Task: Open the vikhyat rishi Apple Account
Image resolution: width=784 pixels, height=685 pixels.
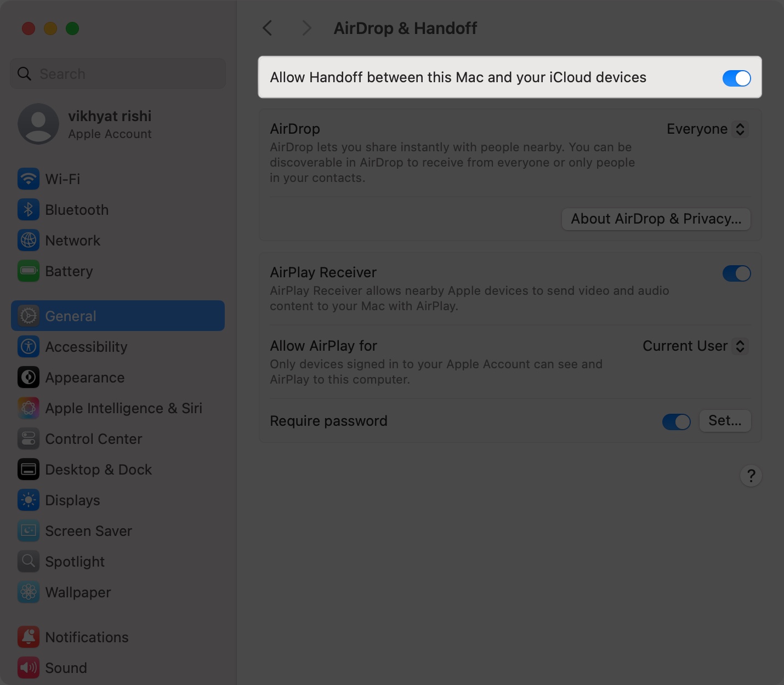Action: click(109, 124)
